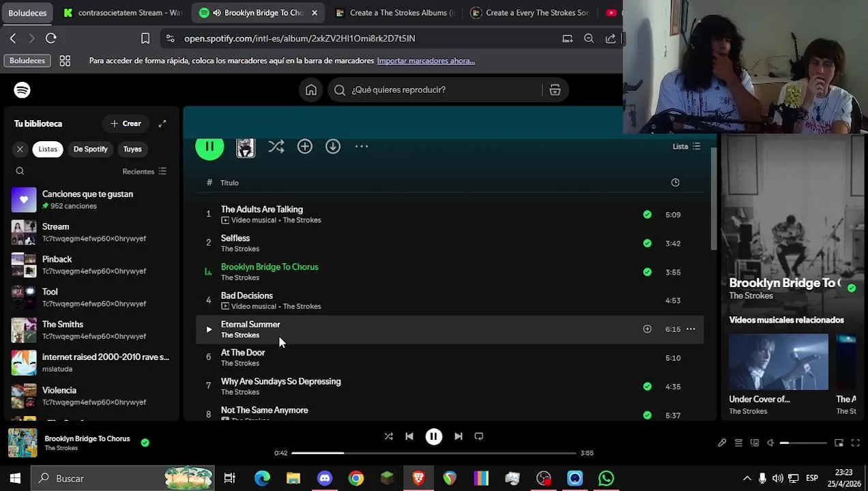Enter fullscreen player view
Image resolution: width=868 pixels, height=491 pixels.
click(x=856, y=443)
